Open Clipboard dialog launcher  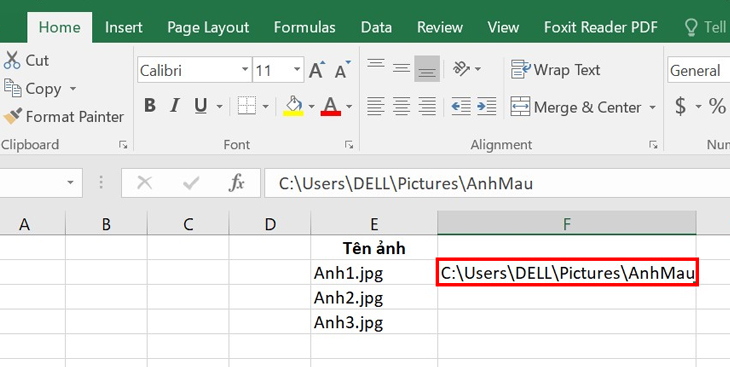[123, 145]
